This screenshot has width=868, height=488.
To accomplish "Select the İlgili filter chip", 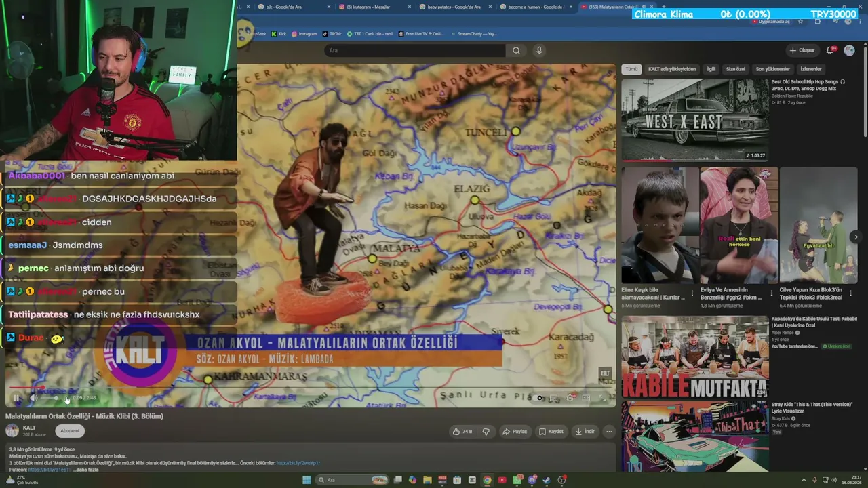I will [711, 69].
